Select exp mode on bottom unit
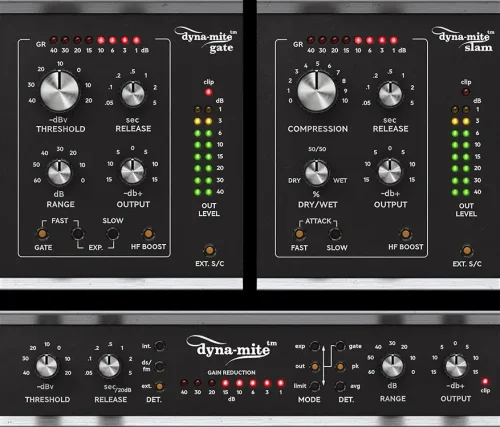The width and height of the screenshot is (500, 427). (314, 346)
